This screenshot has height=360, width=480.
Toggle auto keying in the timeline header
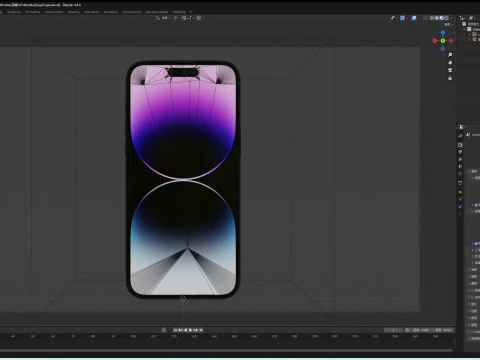click(x=163, y=330)
